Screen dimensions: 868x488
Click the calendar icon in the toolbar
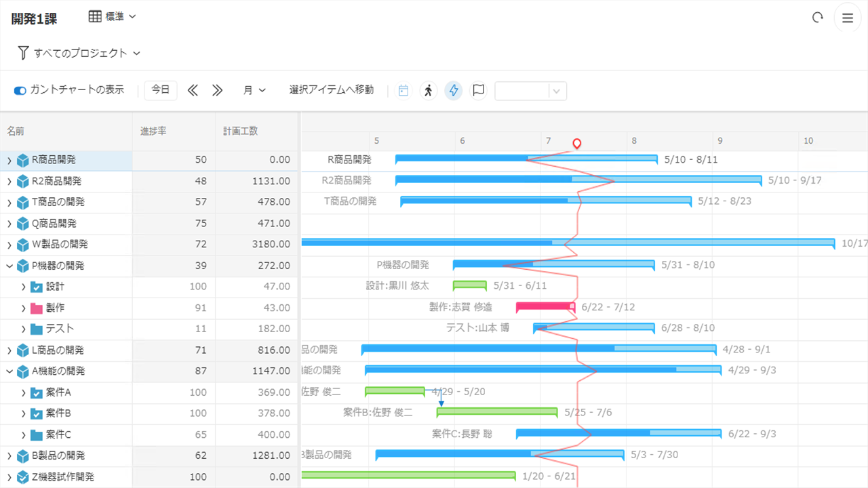click(403, 90)
